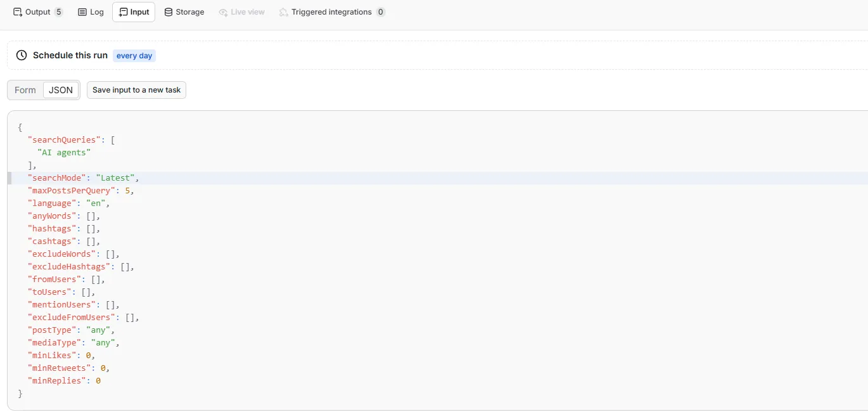Click the Triggered integrations icon
Screen dimensions: 868x412
pyautogui.click(x=284, y=12)
